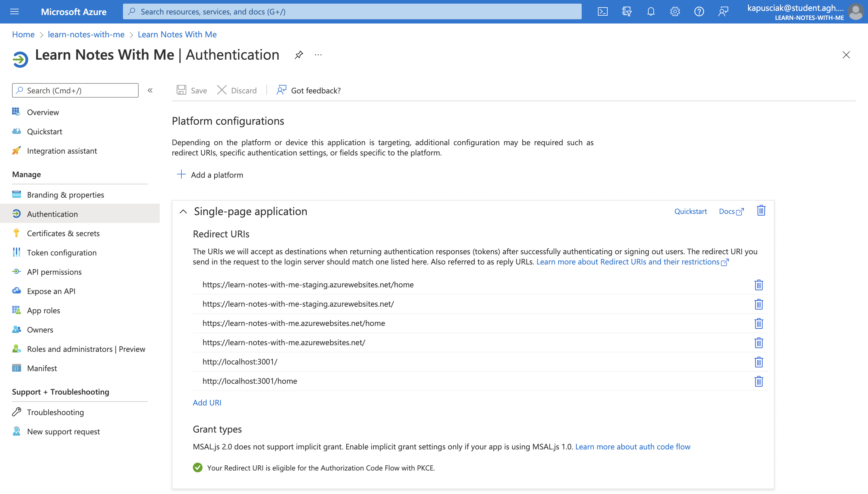Click the help question mark icon
The height and width of the screenshot is (494, 868).
click(699, 11)
